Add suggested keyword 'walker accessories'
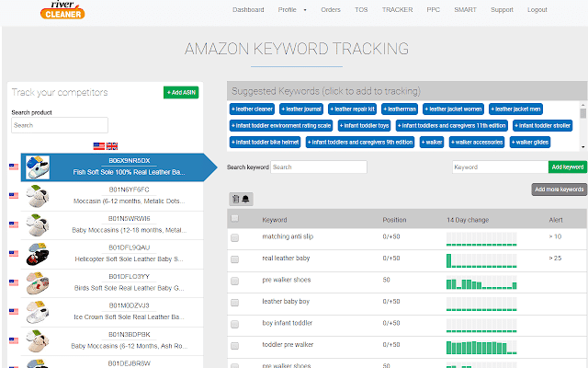 pos(477,143)
